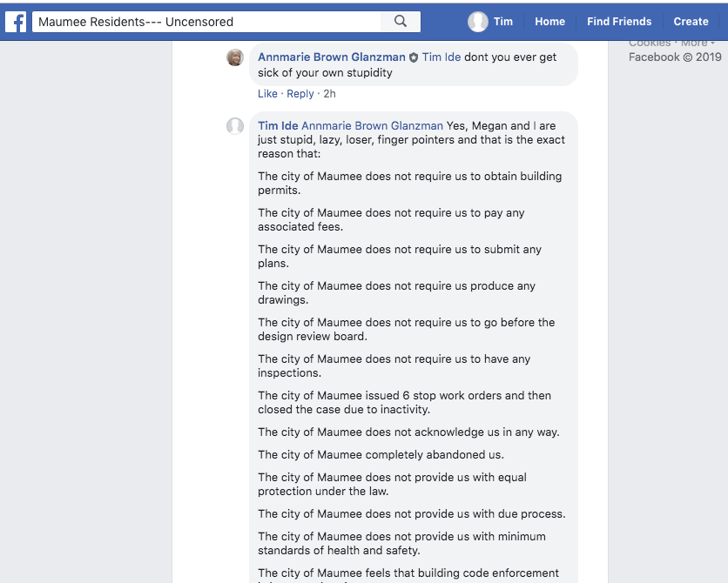Click the magnifying glass search button
Screen dimensions: 728x583
click(401, 22)
